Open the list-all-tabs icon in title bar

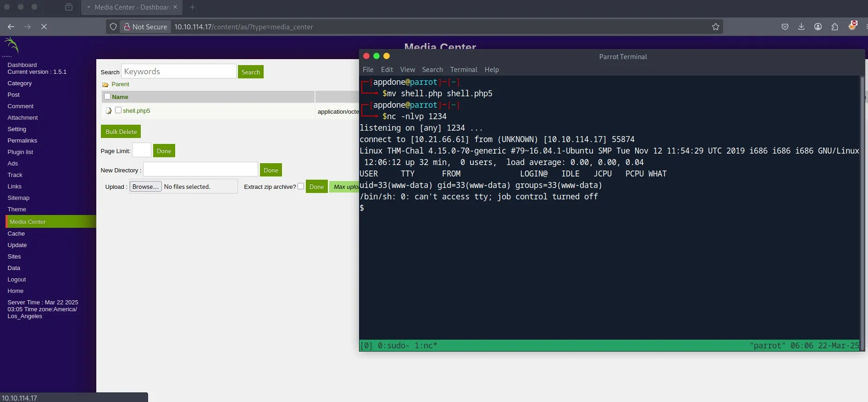point(69,7)
